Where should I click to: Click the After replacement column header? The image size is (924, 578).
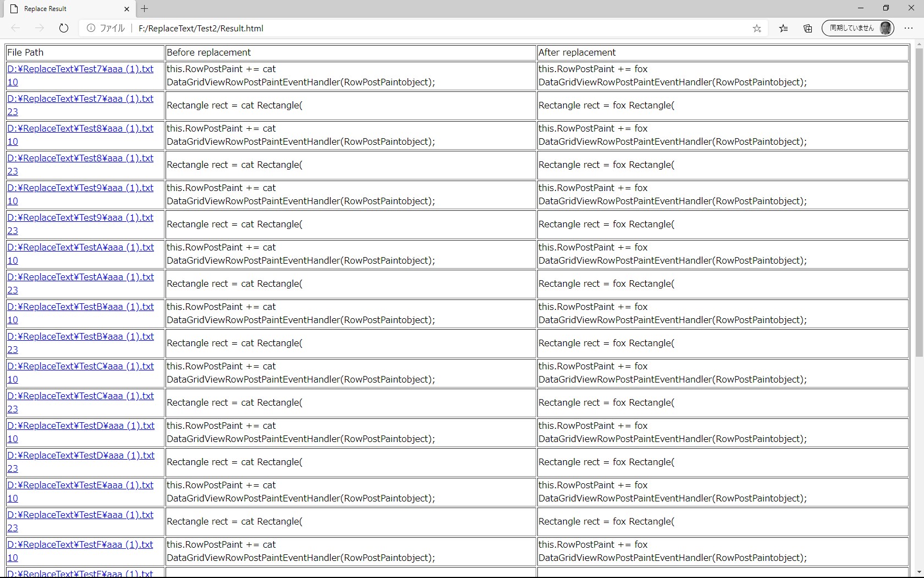click(x=723, y=52)
